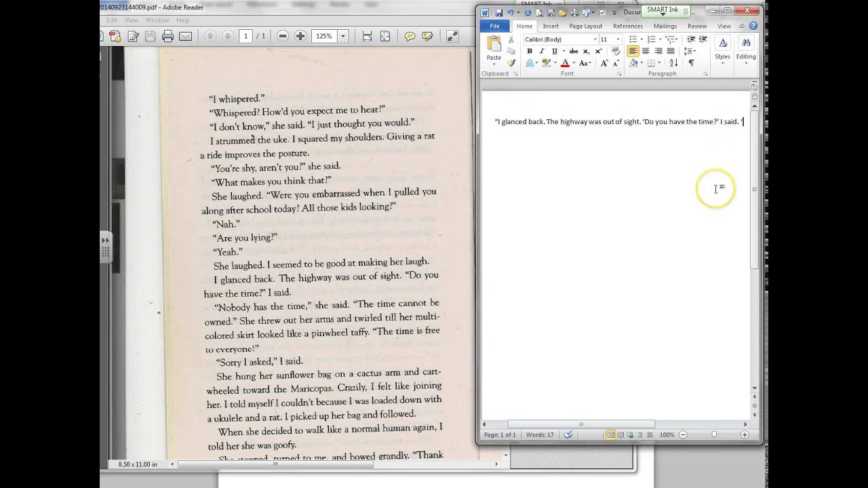Click the Print icon in Adobe Reader

point(167,36)
